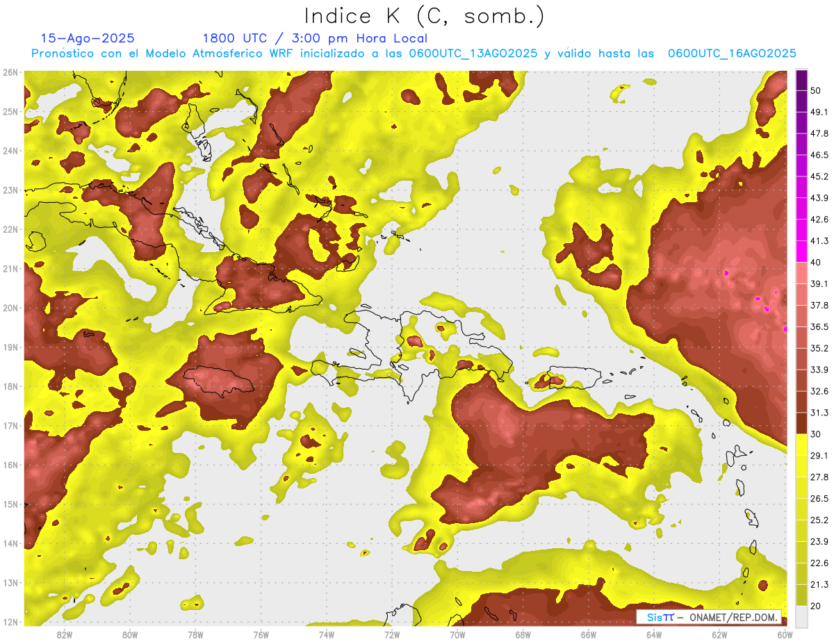The height and width of the screenshot is (644, 834).
Task: Select the legend value "50"
Action: (x=817, y=91)
